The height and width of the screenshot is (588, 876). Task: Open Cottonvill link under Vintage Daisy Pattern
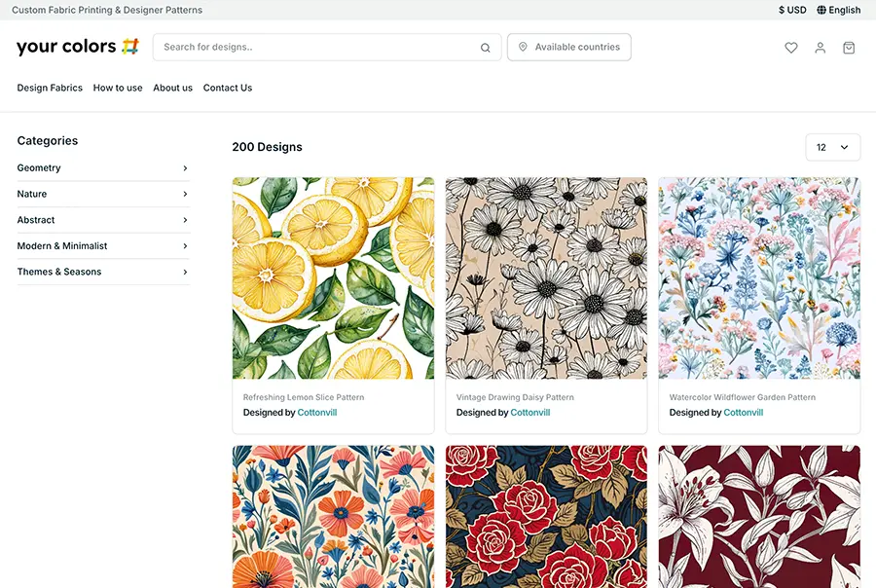pyautogui.click(x=530, y=413)
